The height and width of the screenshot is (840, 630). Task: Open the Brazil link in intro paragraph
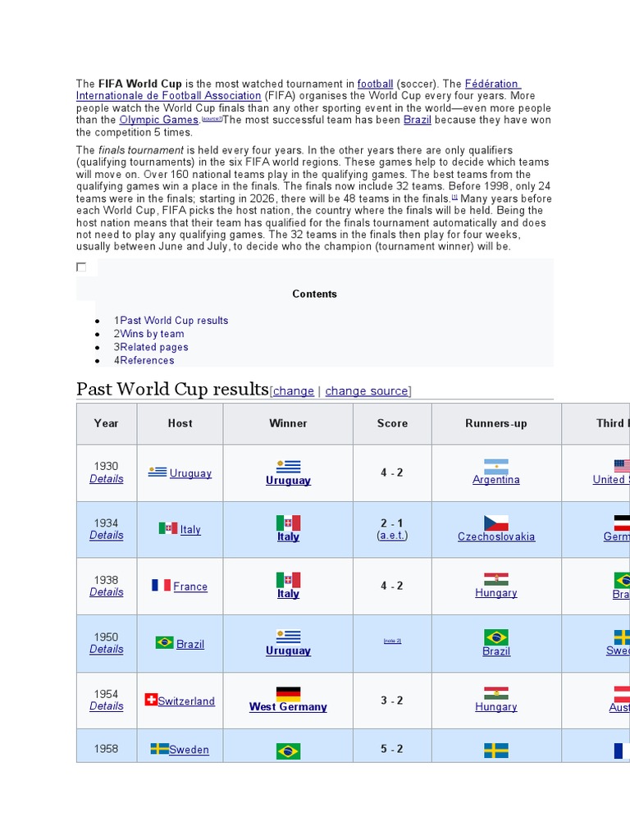point(418,120)
